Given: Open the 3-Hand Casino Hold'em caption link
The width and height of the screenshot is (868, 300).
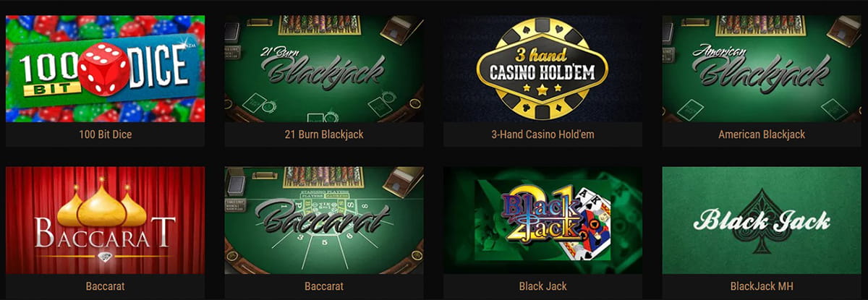Looking at the screenshot, I should 542,134.
